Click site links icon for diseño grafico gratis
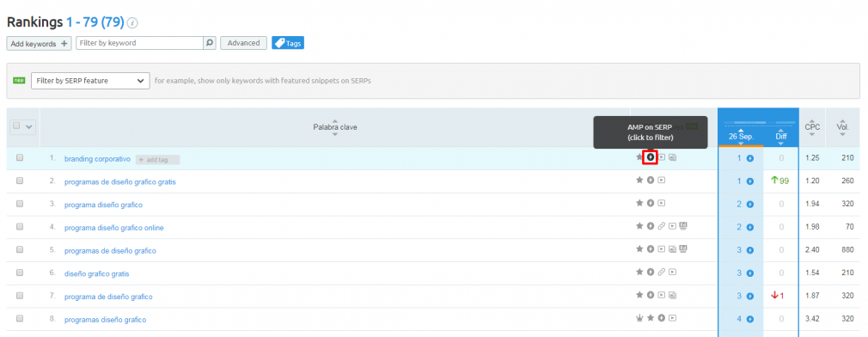The image size is (868, 337). point(661,272)
